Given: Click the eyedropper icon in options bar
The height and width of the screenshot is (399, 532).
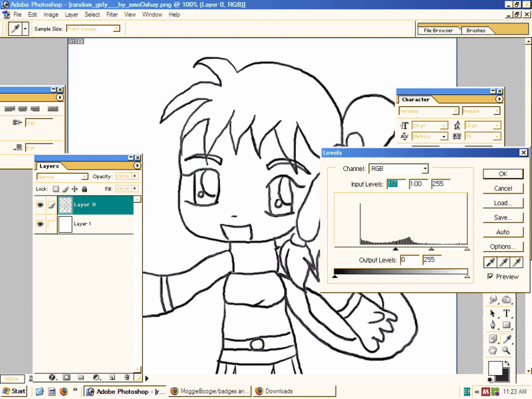Looking at the screenshot, I should tap(15, 29).
